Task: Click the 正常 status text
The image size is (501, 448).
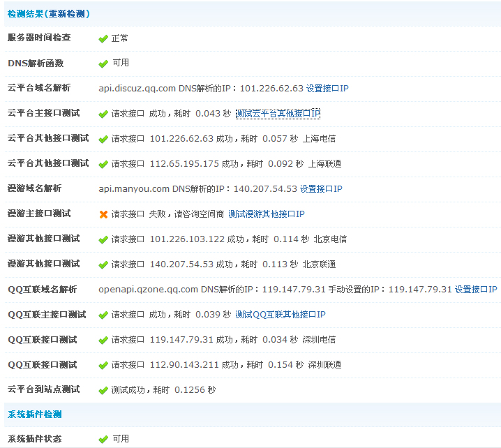Action: [119, 38]
